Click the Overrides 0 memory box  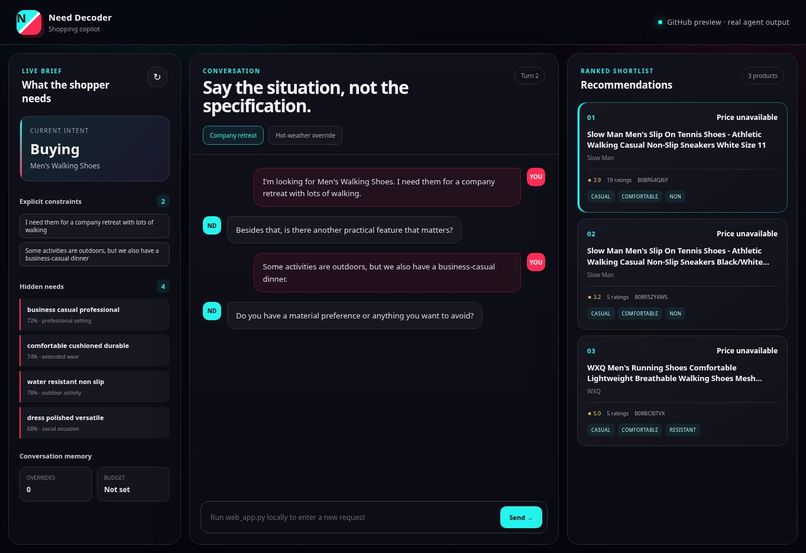(56, 484)
